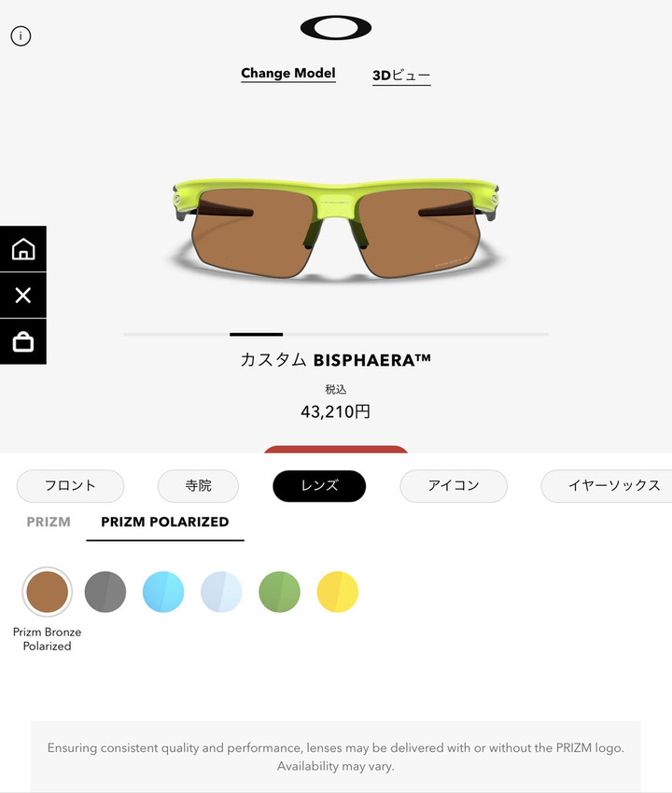
Task: Select the イヤーソックス category button
Action: [607, 485]
